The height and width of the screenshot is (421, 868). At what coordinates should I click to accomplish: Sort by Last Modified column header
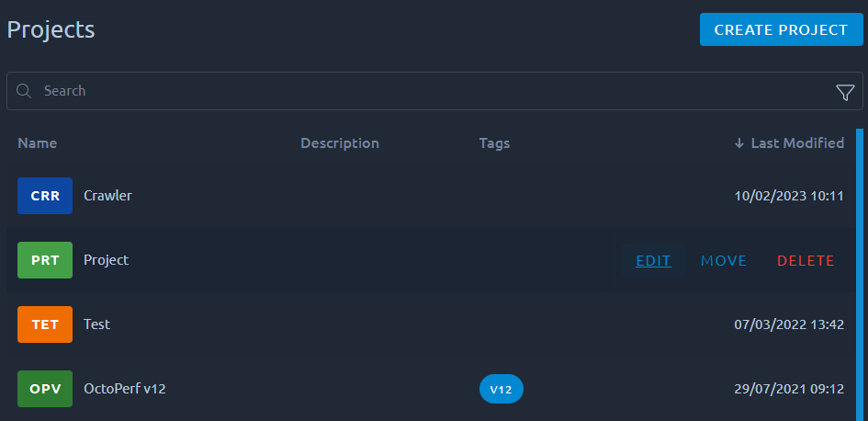[x=797, y=143]
